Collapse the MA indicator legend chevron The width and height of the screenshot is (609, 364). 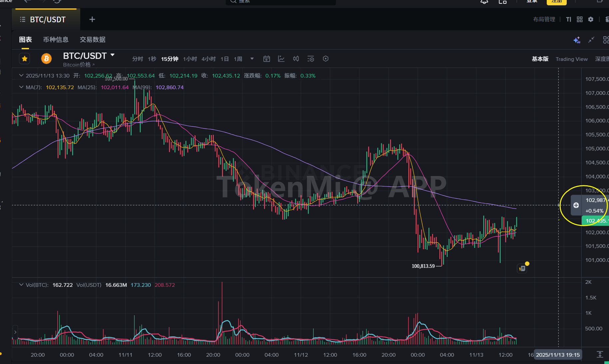[x=21, y=87]
